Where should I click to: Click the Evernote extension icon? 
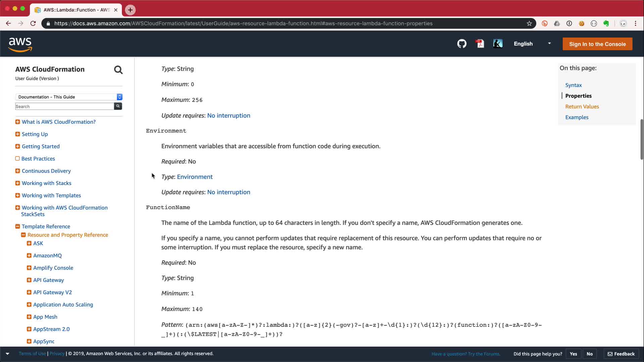(606, 23)
